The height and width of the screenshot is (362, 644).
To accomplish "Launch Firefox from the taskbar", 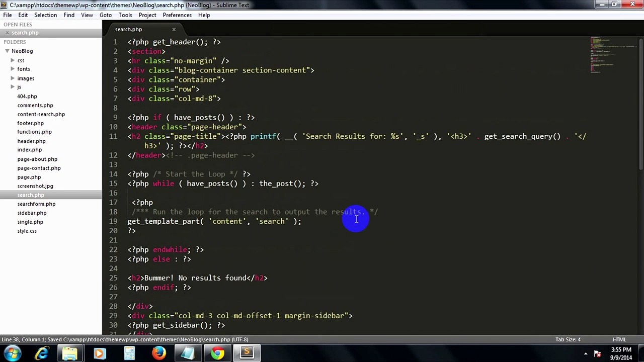I will [159, 353].
